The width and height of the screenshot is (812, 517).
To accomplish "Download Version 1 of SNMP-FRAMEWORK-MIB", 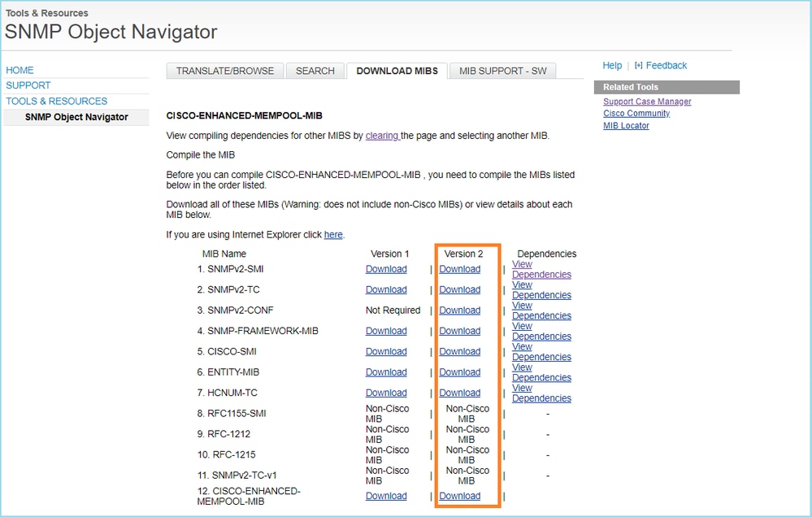I will tap(386, 331).
